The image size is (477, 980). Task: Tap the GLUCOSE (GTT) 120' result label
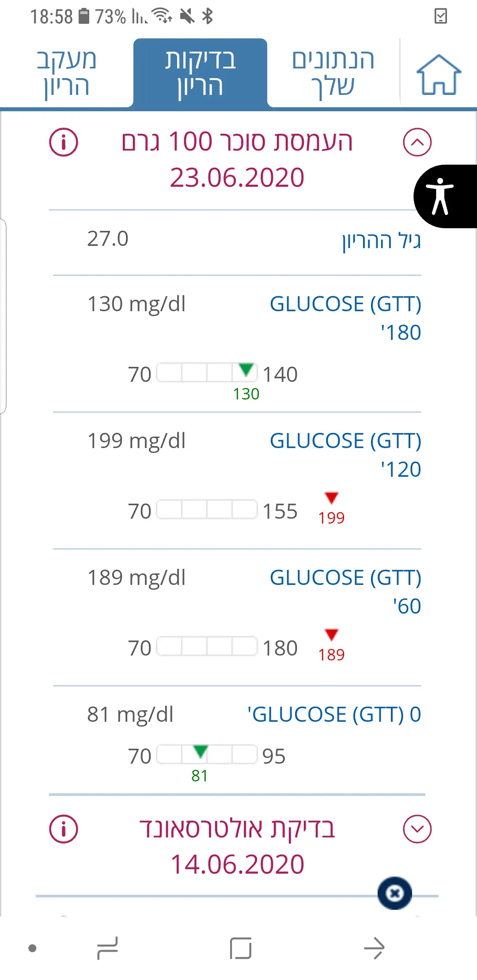coord(345,455)
